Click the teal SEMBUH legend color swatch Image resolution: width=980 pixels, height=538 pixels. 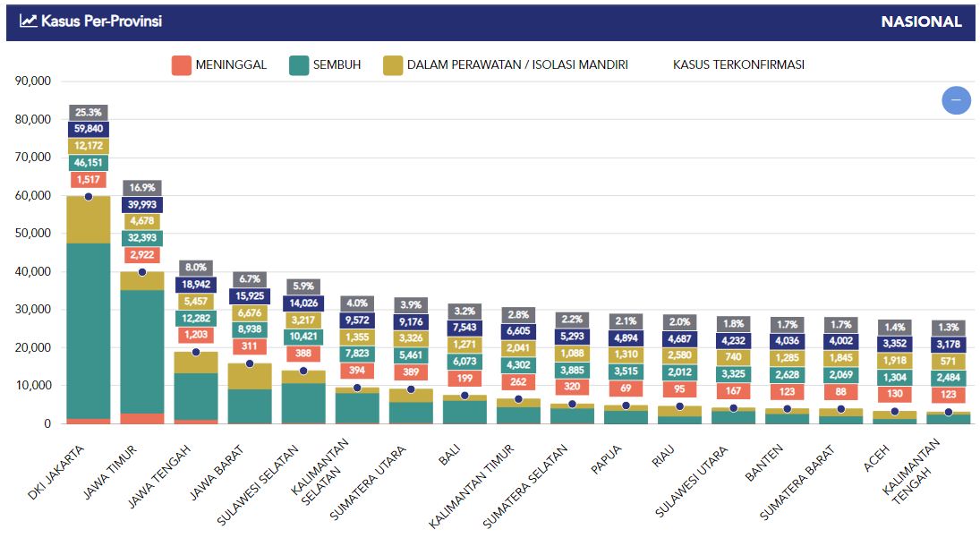point(299,65)
